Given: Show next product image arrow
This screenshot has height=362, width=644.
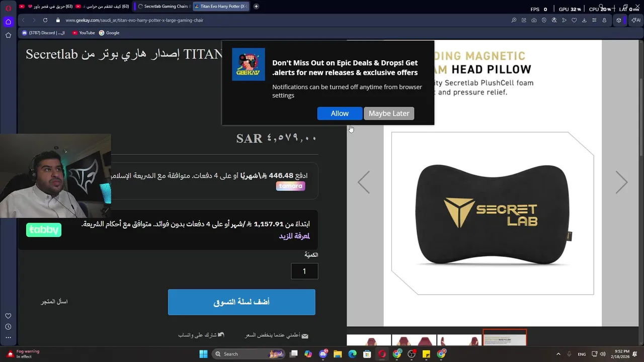Looking at the screenshot, I should click(x=621, y=182).
